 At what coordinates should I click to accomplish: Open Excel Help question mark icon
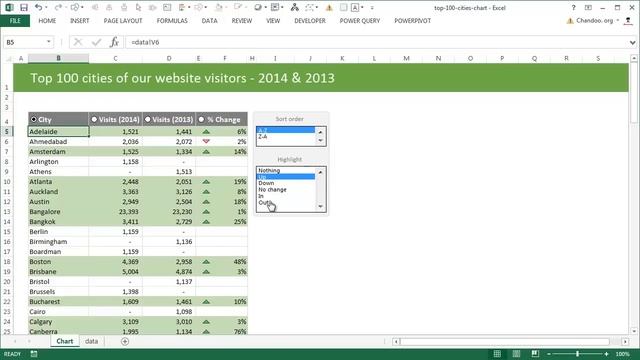click(x=573, y=7)
